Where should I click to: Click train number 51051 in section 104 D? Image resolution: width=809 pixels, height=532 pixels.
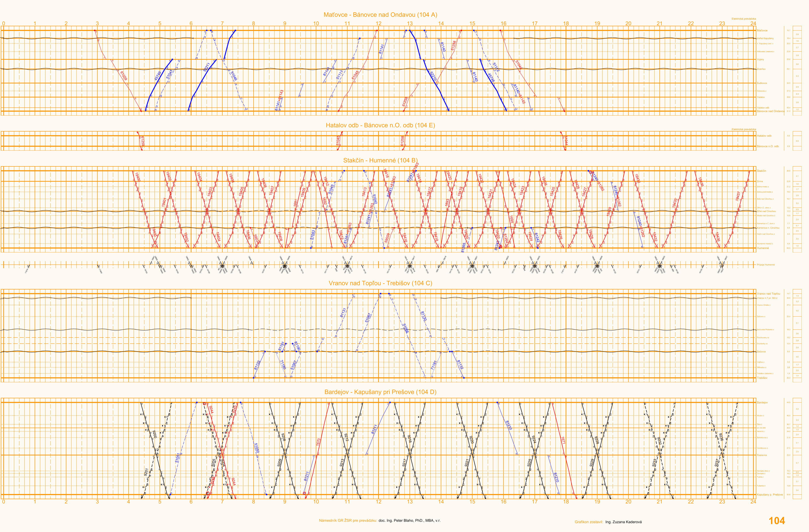(x=177, y=458)
